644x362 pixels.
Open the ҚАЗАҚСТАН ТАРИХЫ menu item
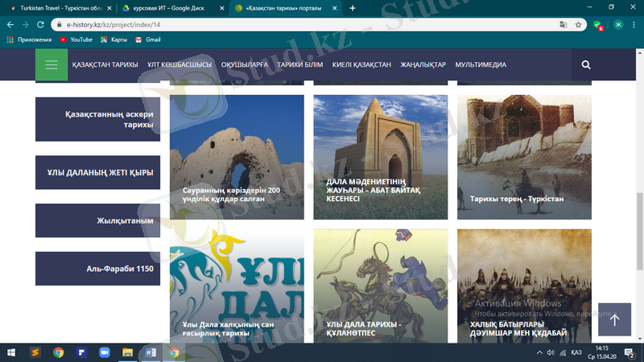point(105,65)
